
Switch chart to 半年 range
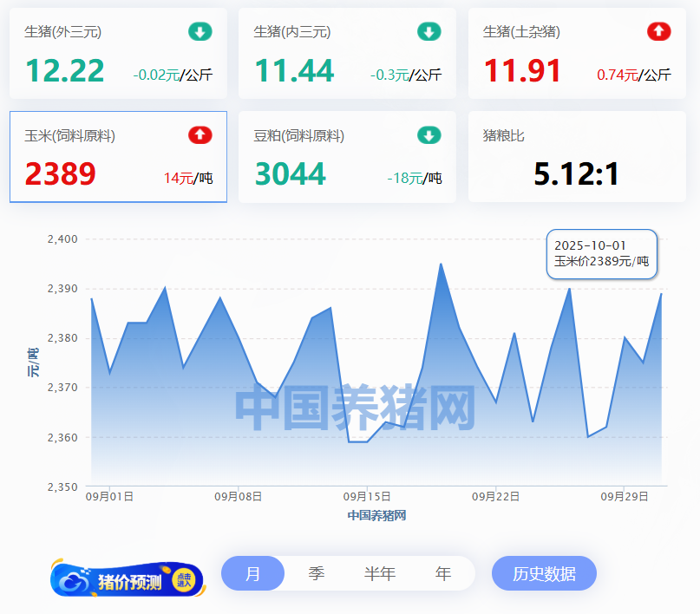pyautogui.click(x=380, y=574)
